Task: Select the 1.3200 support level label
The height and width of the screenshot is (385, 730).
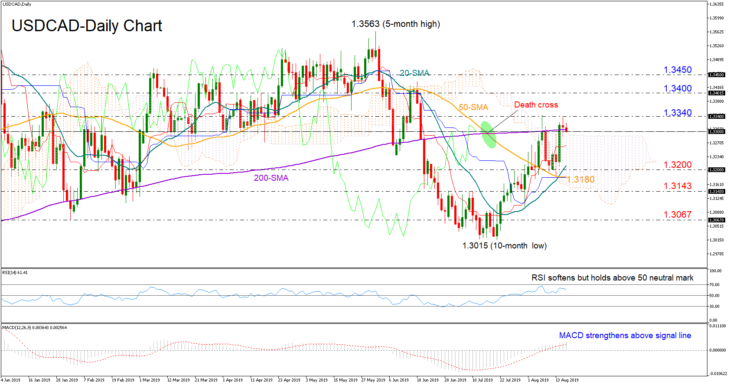Action: pos(677,165)
